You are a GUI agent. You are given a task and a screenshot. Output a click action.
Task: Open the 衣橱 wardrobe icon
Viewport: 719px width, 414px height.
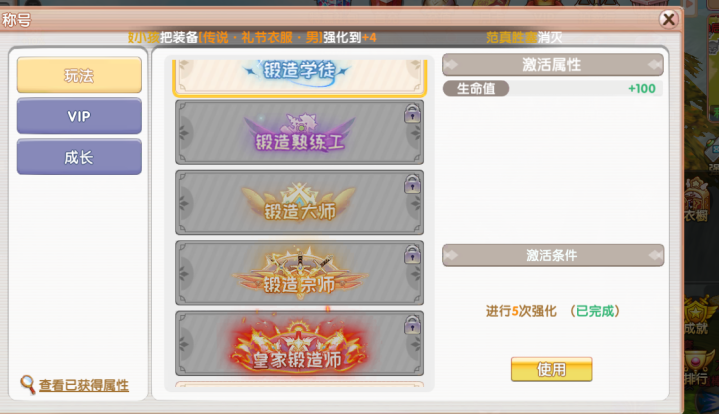(x=697, y=200)
